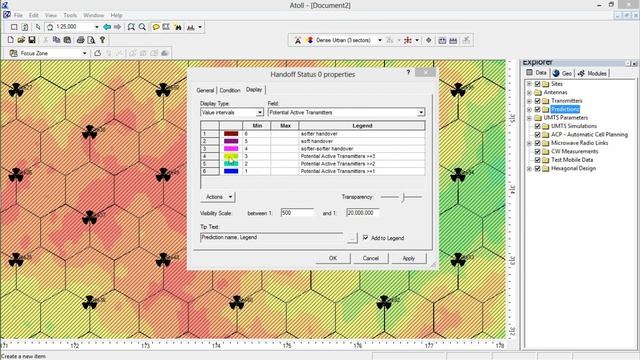Click the yellow tip text balloon icon
640x360 pixels.
[156, 27]
